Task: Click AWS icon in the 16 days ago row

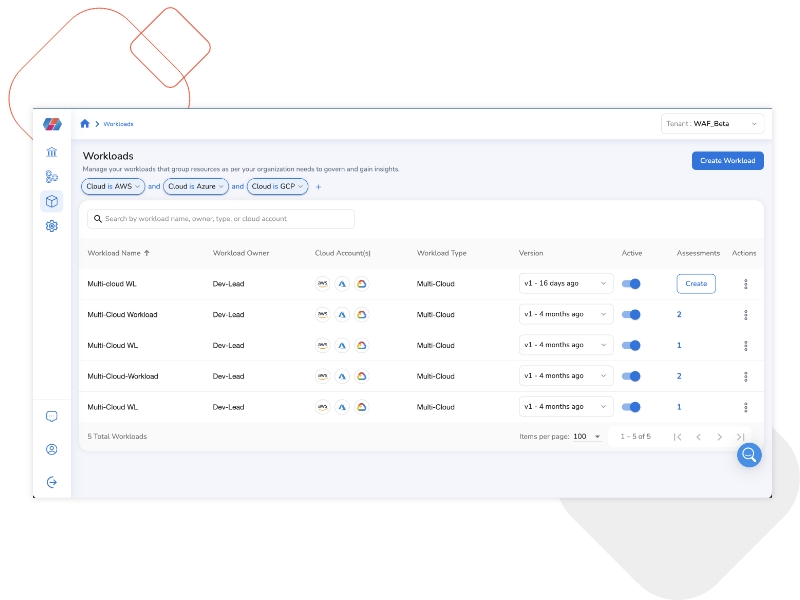Action: (x=322, y=284)
